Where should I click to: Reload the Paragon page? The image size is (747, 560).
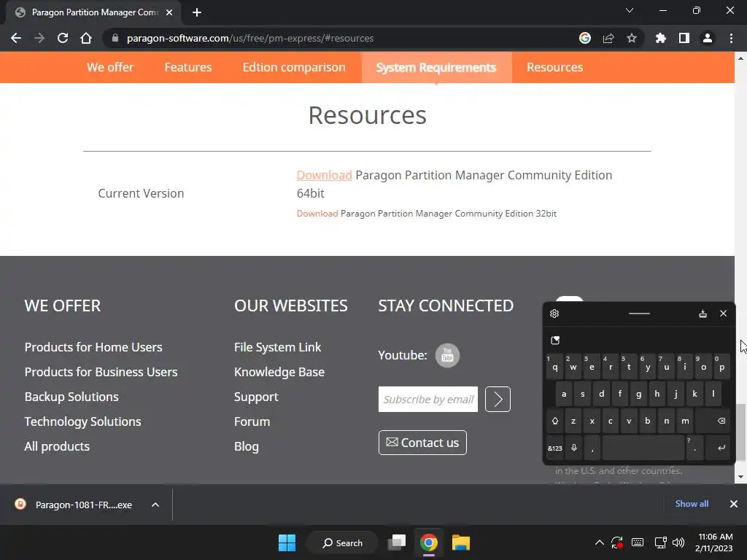pyautogui.click(x=63, y=38)
